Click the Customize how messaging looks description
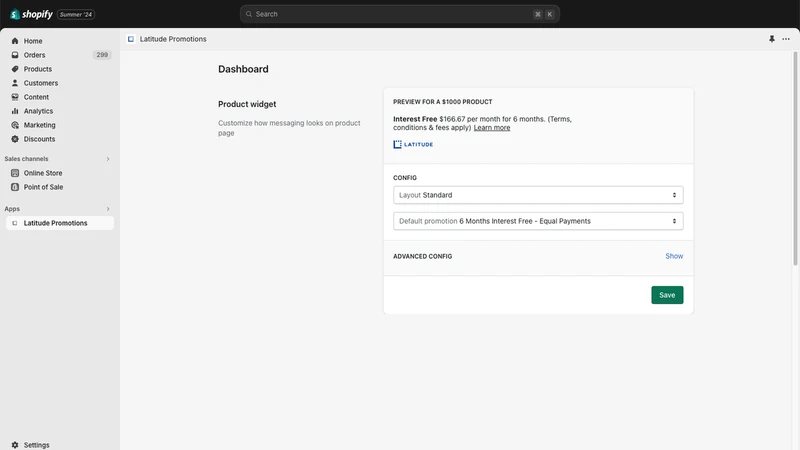Viewport: 800px width, 450px height. tap(289, 128)
